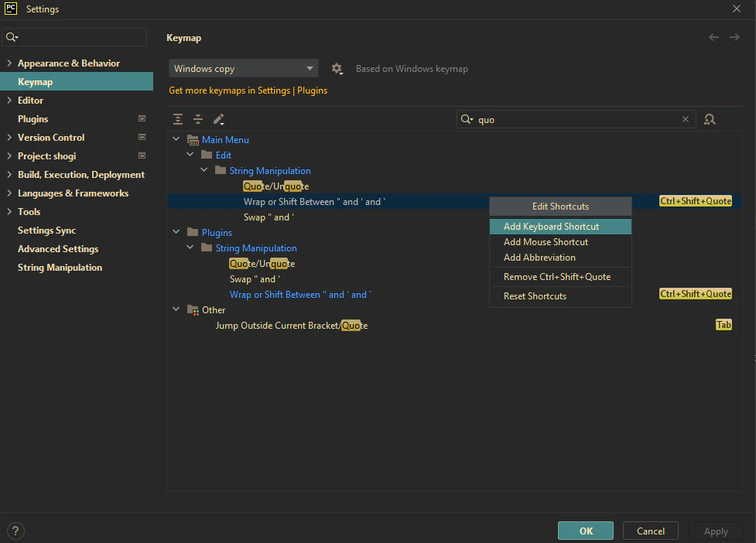Select Quote/Unquote under Main Menu Edit

coord(275,186)
